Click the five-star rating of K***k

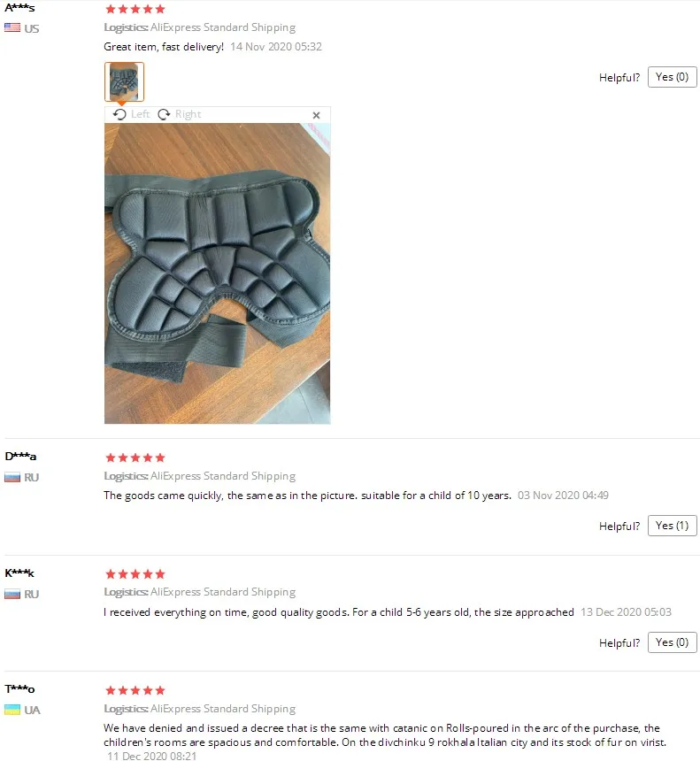pyautogui.click(x=135, y=574)
